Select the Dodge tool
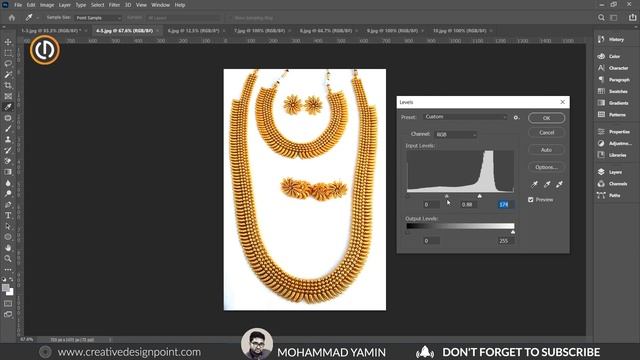The width and height of the screenshot is (640, 360). [x=8, y=193]
